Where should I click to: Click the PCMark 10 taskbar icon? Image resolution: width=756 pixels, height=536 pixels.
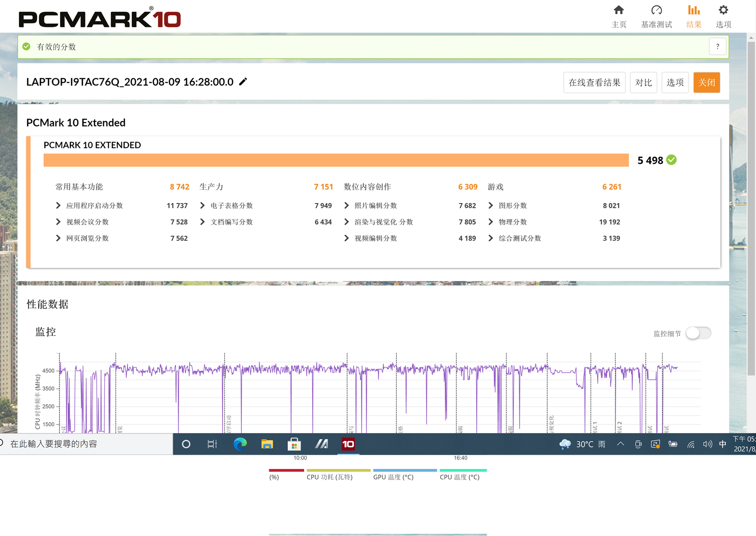[348, 444]
